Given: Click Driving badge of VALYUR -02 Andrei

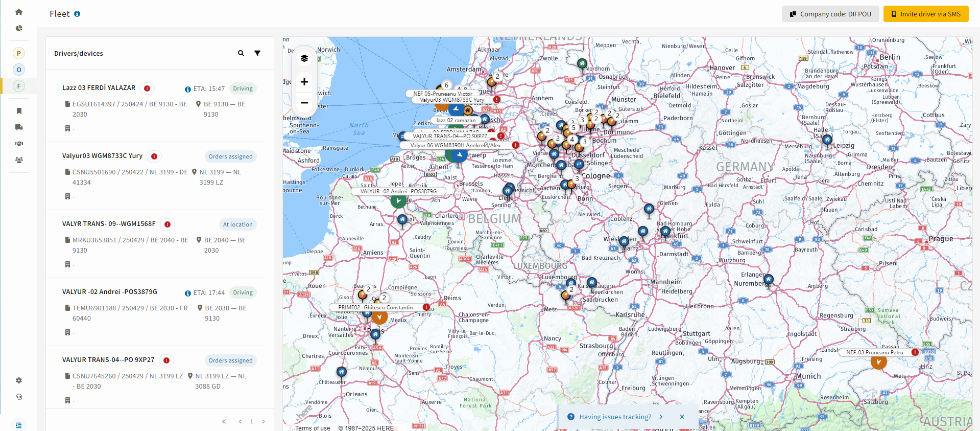Looking at the screenshot, I should click(243, 292).
